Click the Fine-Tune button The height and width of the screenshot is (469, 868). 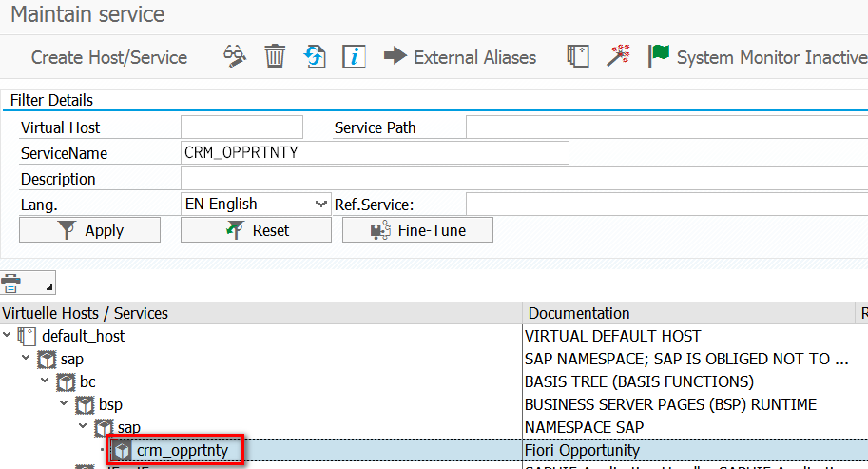coord(418,230)
